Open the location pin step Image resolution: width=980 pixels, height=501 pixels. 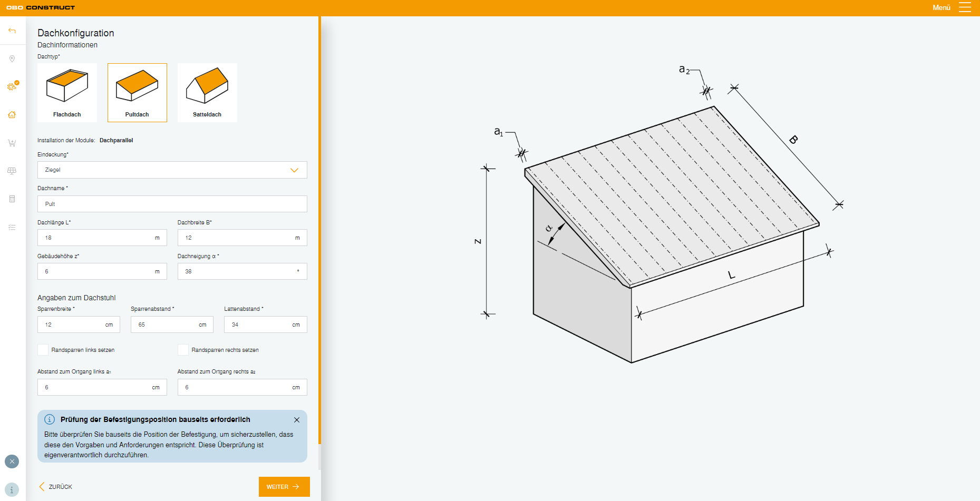click(12, 59)
